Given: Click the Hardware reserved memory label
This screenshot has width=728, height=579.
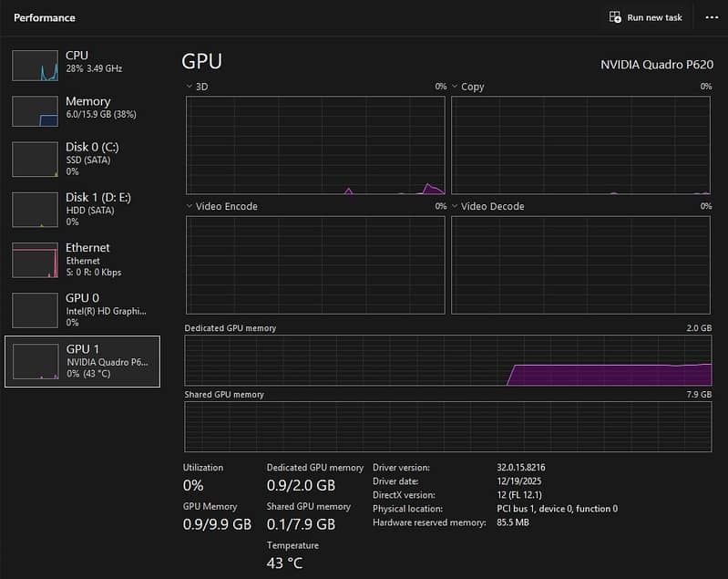Looking at the screenshot, I should (429, 522).
